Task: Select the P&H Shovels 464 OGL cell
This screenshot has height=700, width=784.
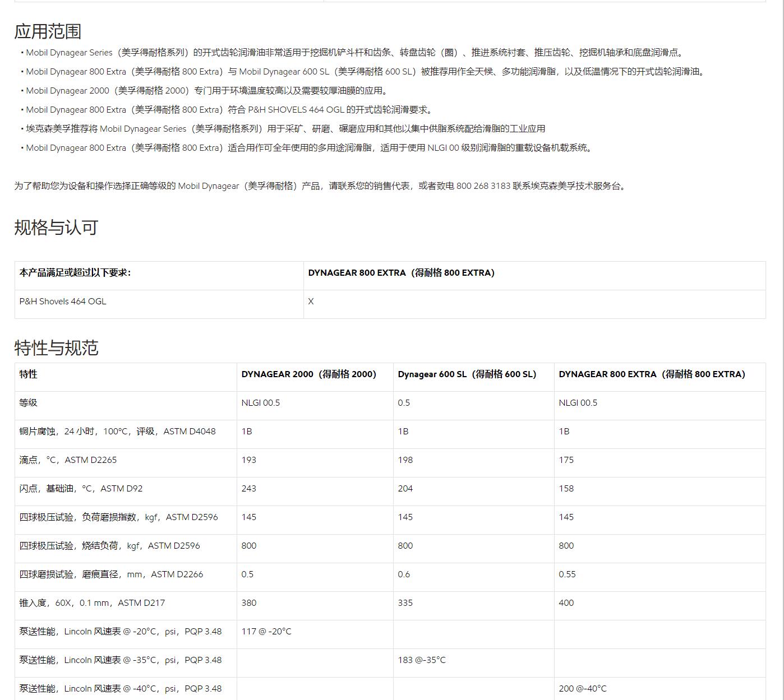Action: pos(159,304)
